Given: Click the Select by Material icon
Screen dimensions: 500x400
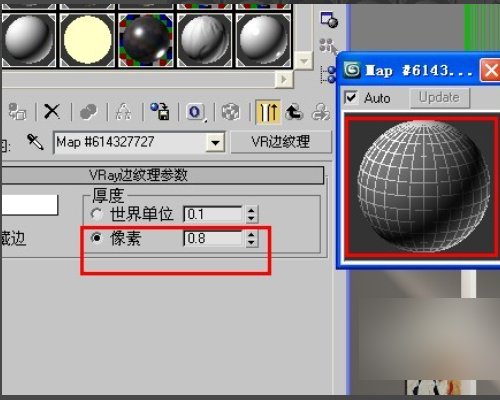Looking at the screenshot, I should click(x=328, y=46).
